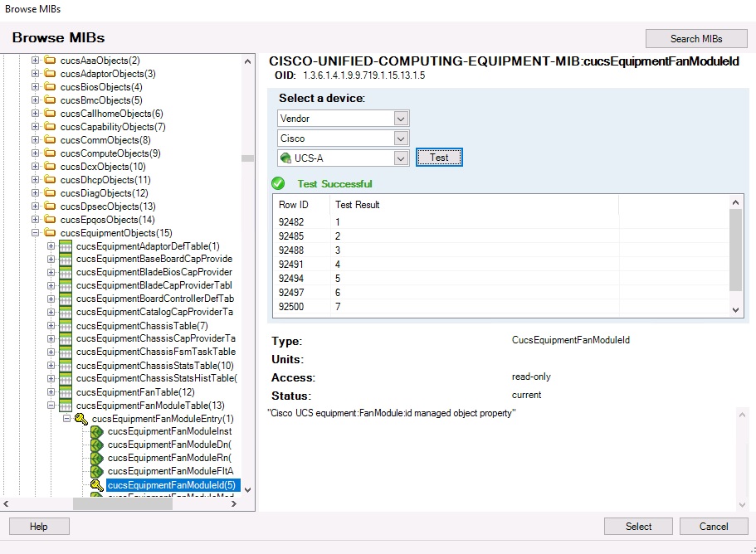Click leaf icon of cucsEquipmentFanModuleFltA
This screenshot has height=554, width=756.
[x=97, y=471]
